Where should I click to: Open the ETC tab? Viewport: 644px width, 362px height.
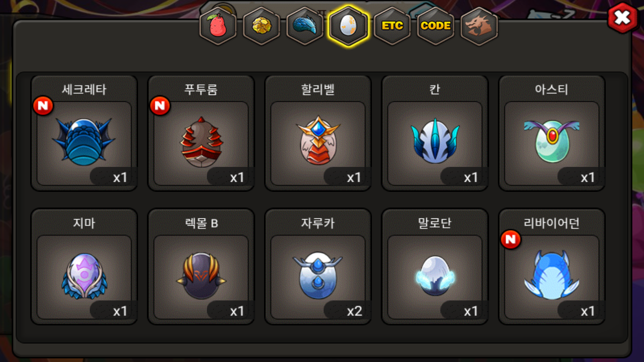[392, 26]
